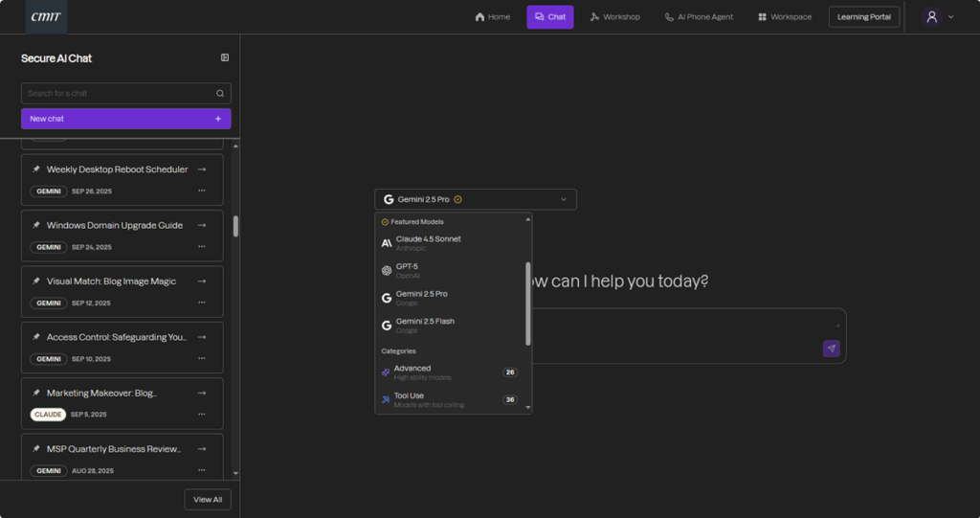Open the user profile avatar icon

tap(931, 16)
